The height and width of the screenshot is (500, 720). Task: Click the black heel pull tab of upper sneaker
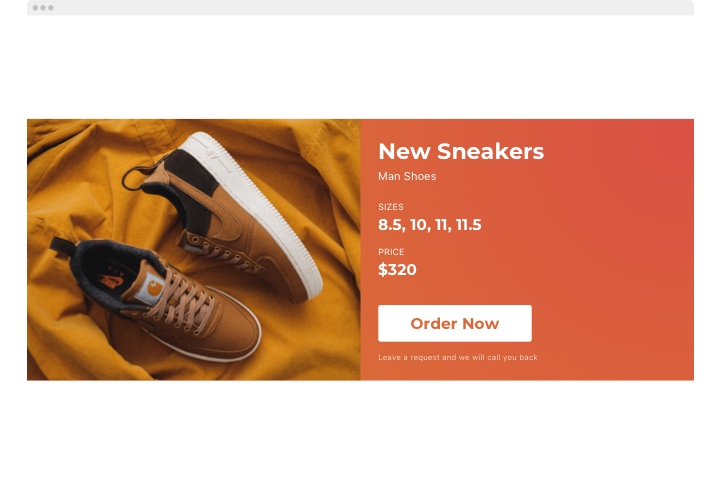click(x=131, y=180)
